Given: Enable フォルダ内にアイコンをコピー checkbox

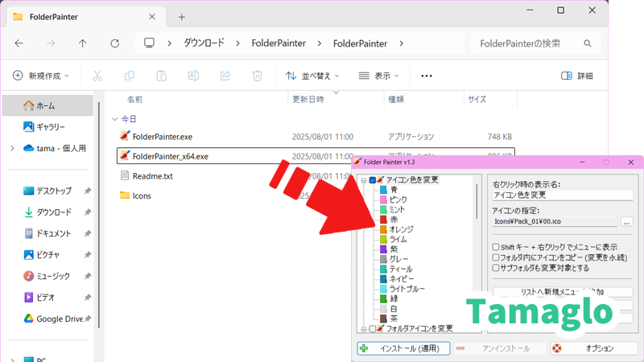Looking at the screenshot, I should 496,257.
